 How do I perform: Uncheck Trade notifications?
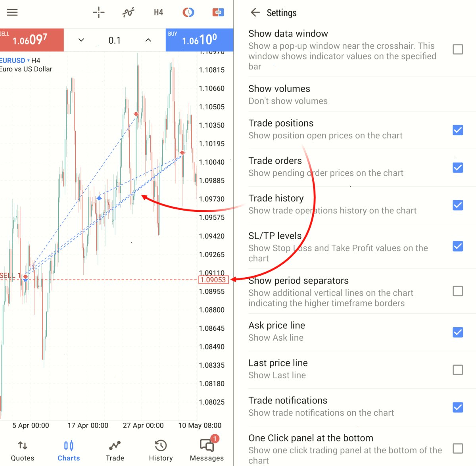point(458,407)
